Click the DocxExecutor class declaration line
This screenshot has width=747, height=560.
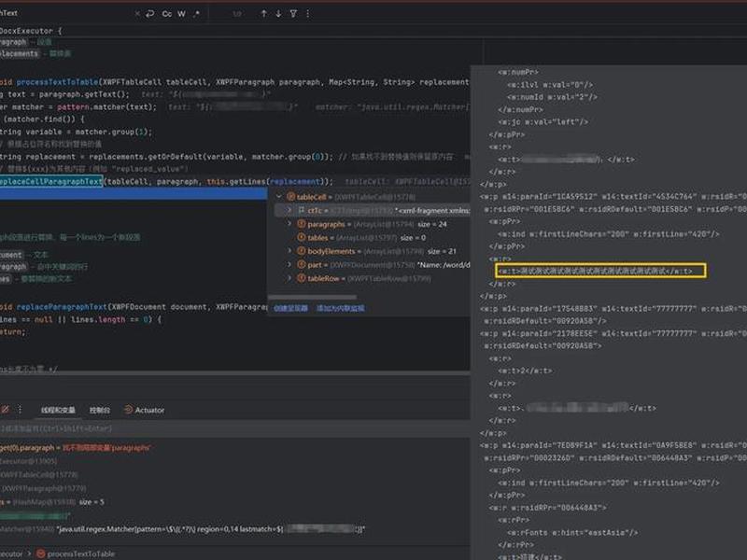[x=31, y=31]
